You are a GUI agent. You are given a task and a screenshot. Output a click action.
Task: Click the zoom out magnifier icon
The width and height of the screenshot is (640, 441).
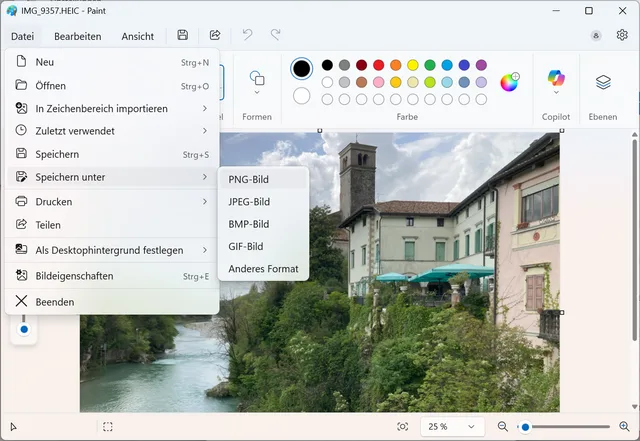click(x=503, y=427)
